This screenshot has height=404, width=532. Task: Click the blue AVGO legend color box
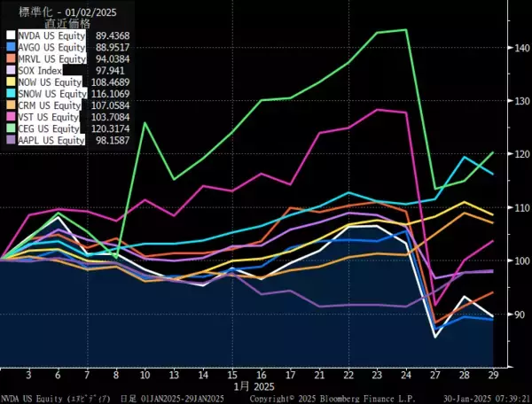(x=10, y=47)
